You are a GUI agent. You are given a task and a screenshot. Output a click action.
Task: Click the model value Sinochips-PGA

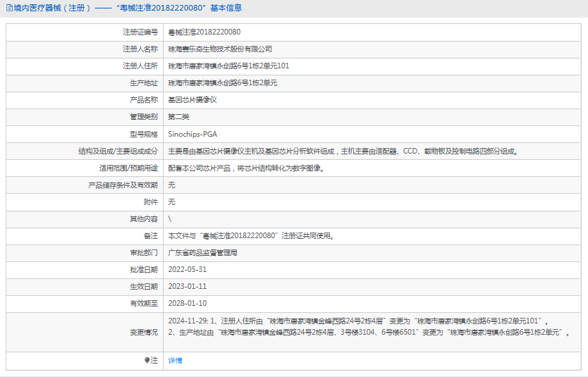(192, 134)
